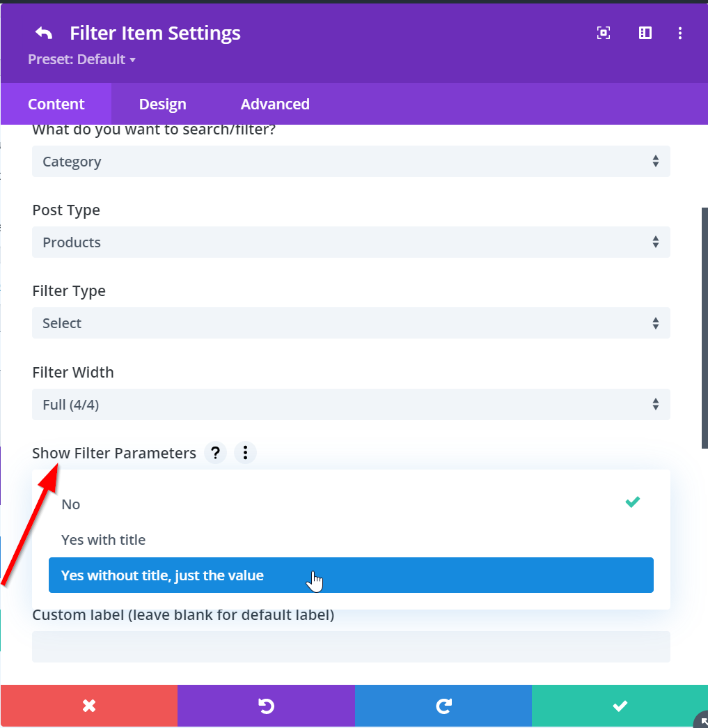The image size is (708, 728).
Task: Open the Preset: Default dropdown
Action: pyautogui.click(x=81, y=59)
